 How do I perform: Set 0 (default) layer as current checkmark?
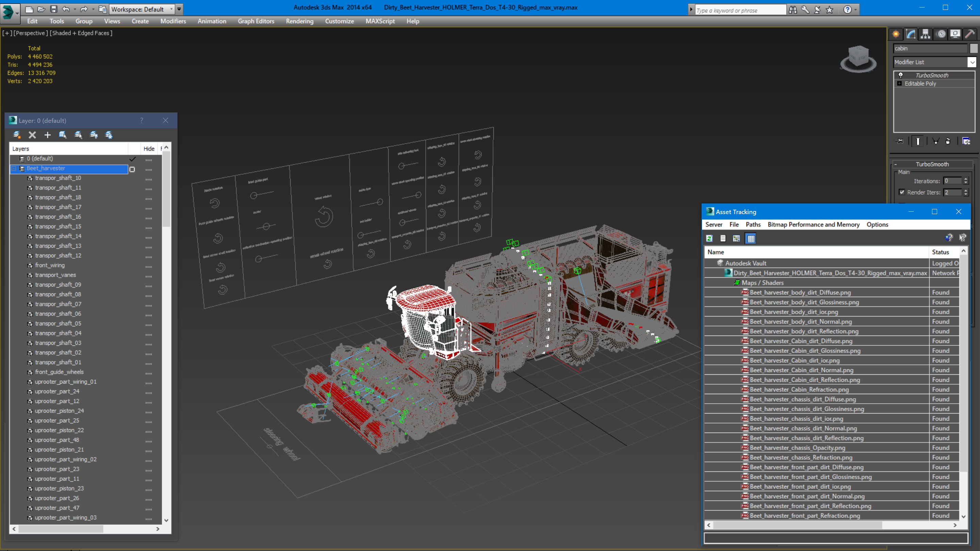[x=132, y=159]
